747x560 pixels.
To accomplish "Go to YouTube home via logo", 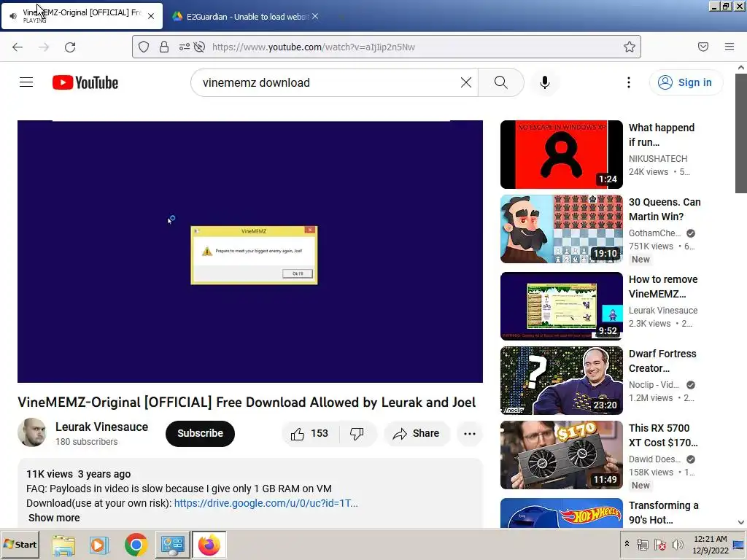I will coord(85,82).
